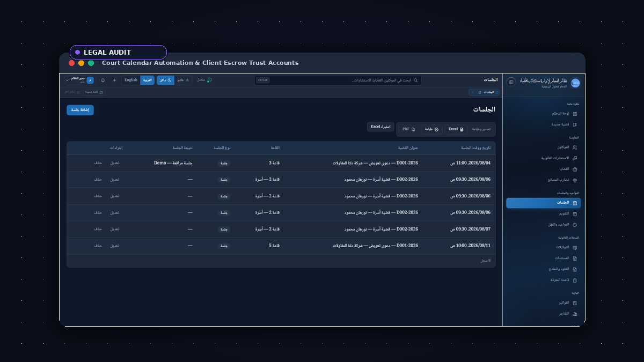
Task: Expand the مدير النظام user menu chevron
Action: point(67,80)
